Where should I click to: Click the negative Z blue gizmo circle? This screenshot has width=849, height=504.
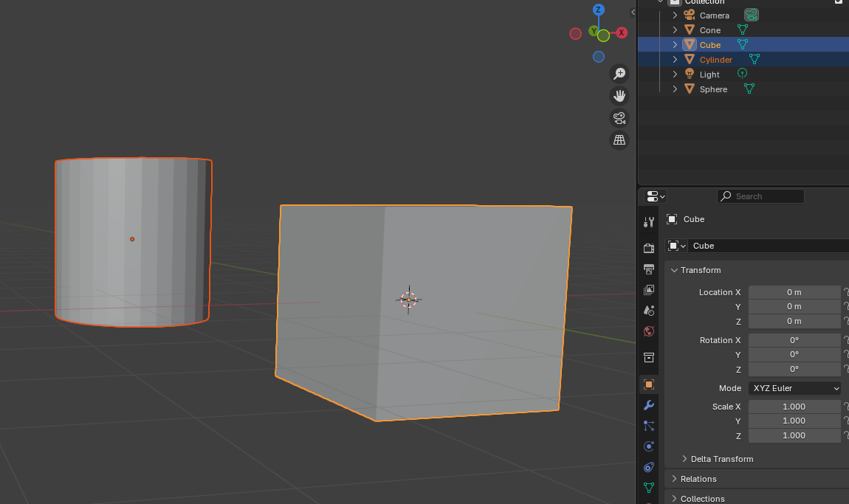point(598,56)
